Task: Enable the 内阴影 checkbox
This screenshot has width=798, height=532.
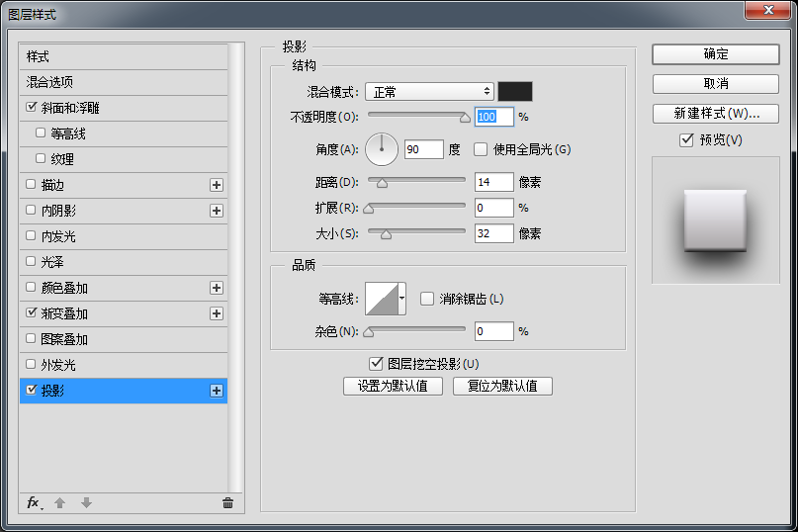Action: [31, 210]
